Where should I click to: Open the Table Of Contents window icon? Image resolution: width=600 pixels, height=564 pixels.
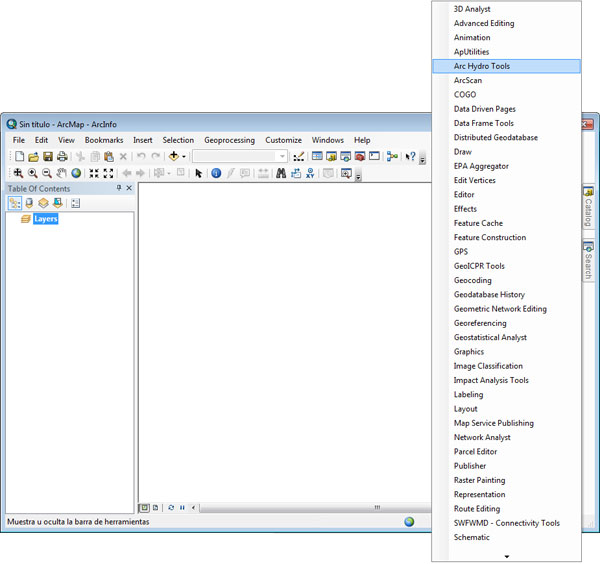[x=317, y=156]
